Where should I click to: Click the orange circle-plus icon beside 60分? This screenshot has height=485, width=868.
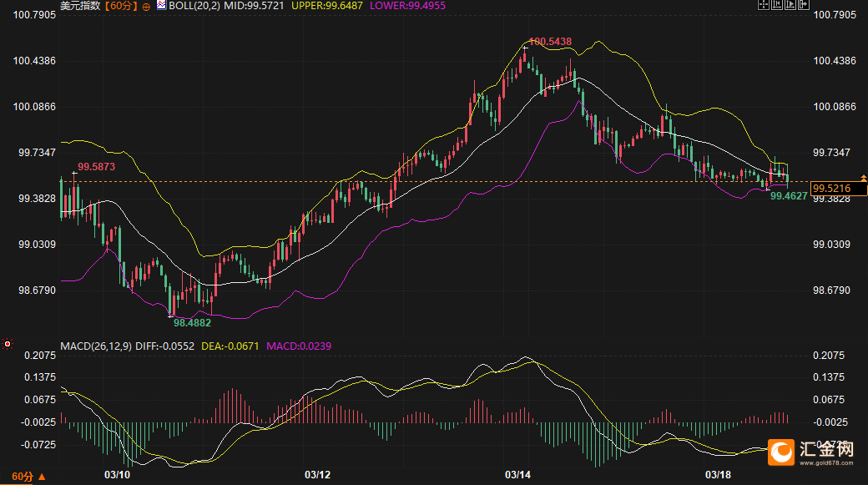coord(147,6)
